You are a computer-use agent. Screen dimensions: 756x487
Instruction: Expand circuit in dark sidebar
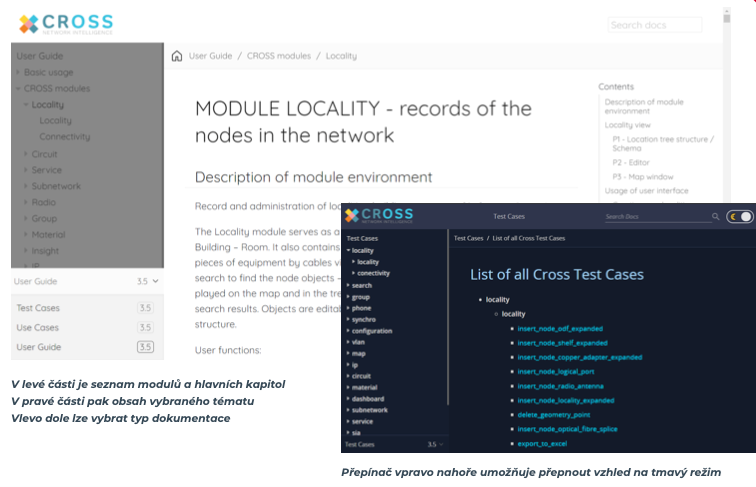(x=348, y=376)
